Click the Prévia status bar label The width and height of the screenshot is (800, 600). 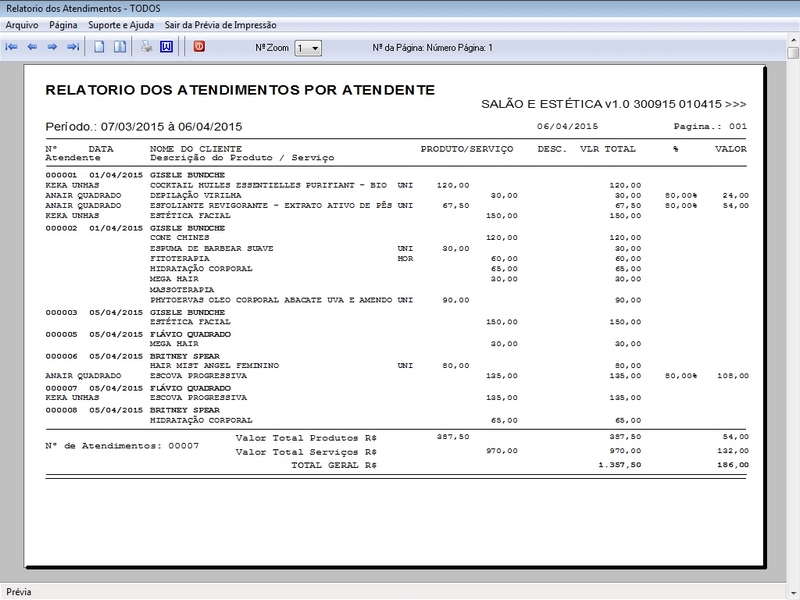[x=19, y=592]
